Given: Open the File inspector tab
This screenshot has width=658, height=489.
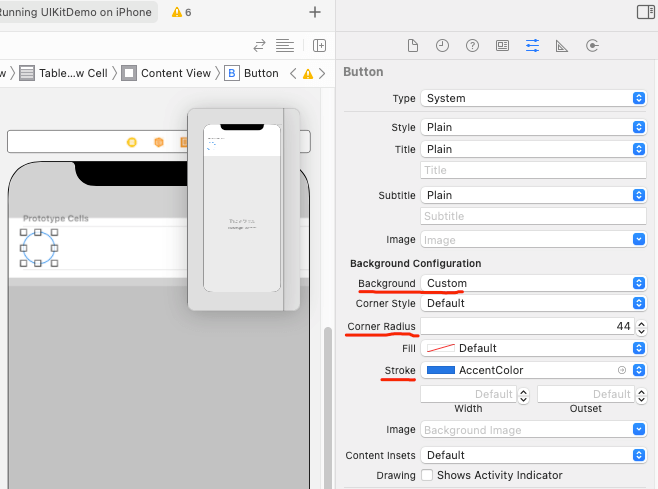Looking at the screenshot, I should tap(412, 46).
